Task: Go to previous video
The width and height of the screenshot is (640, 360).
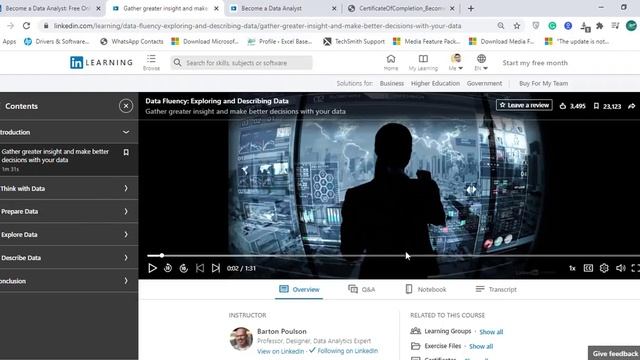Action: pyautogui.click(x=200, y=268)
